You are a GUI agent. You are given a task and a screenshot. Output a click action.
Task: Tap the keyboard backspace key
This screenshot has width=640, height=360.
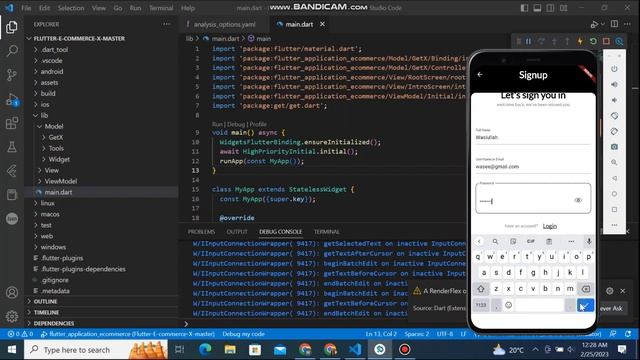585,289
